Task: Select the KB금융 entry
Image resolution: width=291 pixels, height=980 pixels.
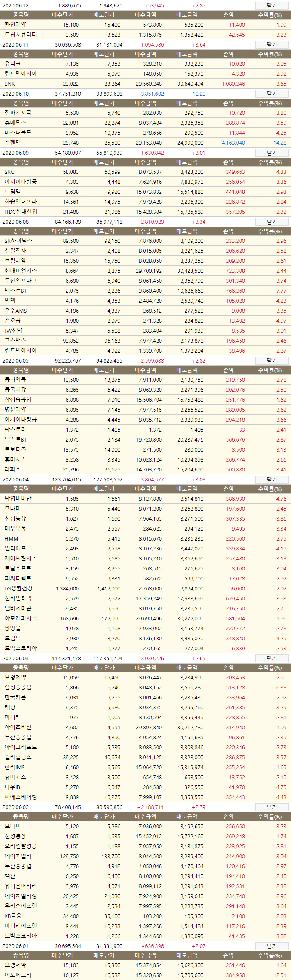Action: 145,916
